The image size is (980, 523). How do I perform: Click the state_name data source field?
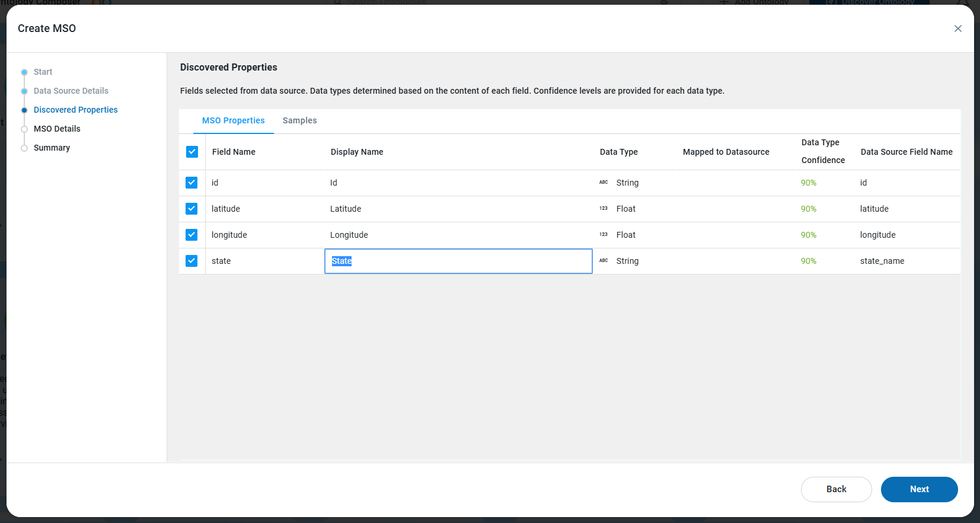pos(882,261)
